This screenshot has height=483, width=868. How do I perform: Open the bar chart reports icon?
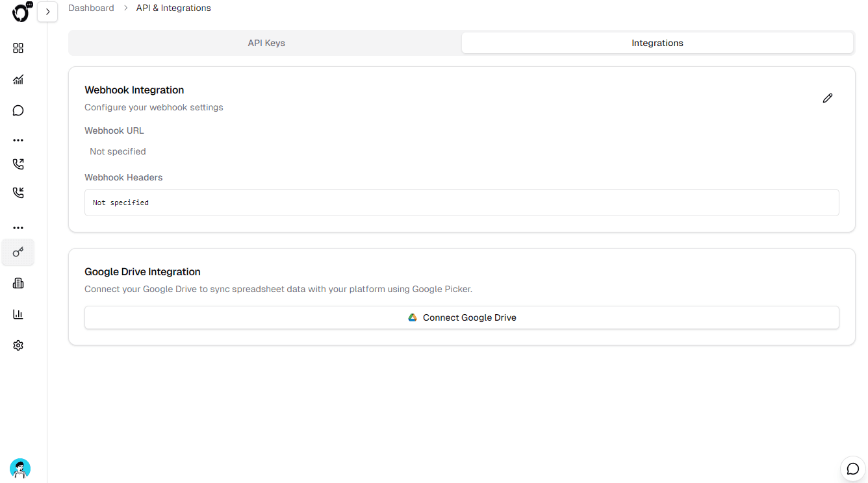(18, 314)
